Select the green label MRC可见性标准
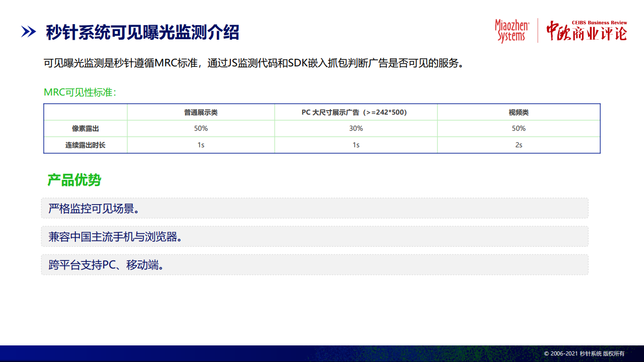This screenshot has height=362, width=644. click(80, 93)
